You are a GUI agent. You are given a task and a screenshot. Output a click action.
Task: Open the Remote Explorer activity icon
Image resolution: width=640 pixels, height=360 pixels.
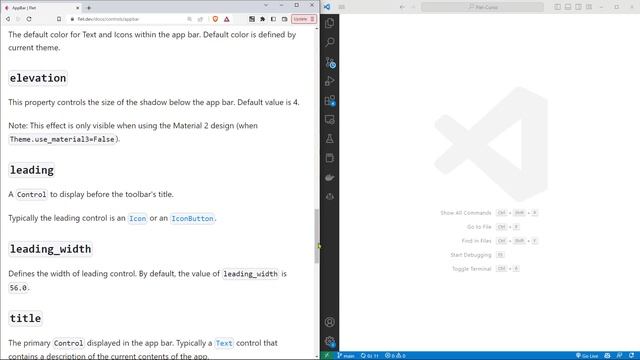[x=330, y=120]
